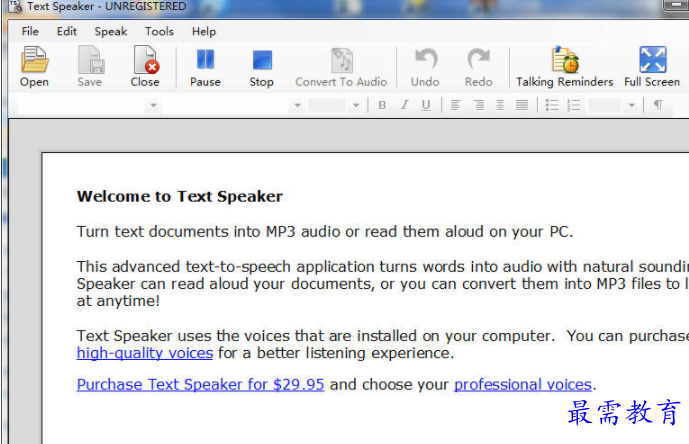This screenshot has height=444, width=689.
Task: Toggle italic formatting
Action: [404, 105]
